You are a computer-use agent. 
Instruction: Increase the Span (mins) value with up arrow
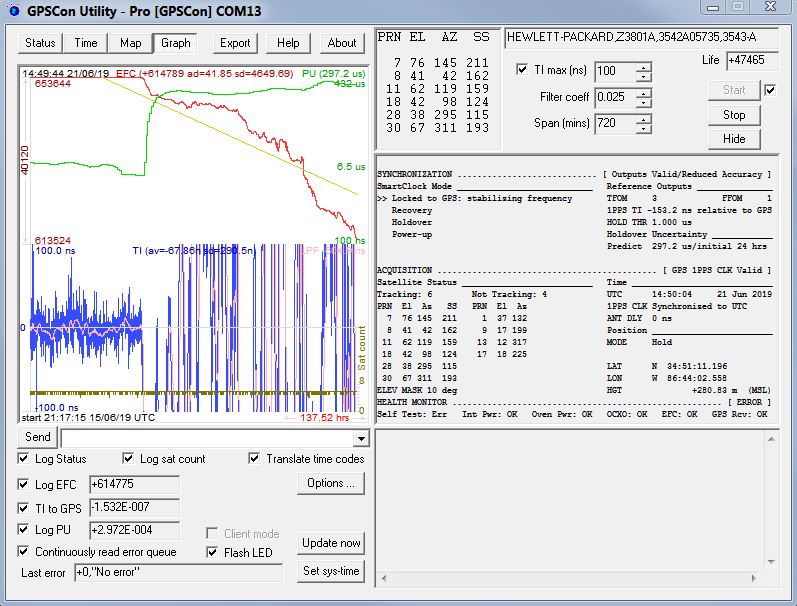pyautogui.click(x=643, y=118)
